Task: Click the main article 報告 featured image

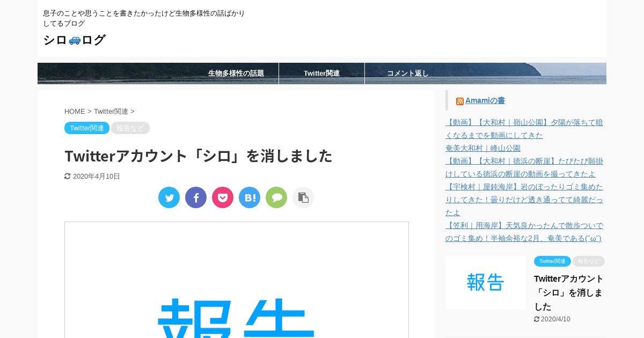Action: coord(237,280)
